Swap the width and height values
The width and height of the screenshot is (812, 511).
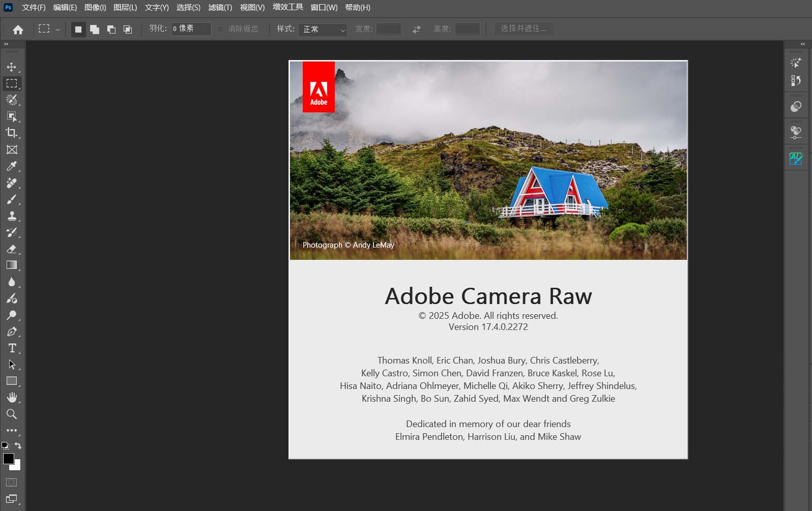coord(417,29)
